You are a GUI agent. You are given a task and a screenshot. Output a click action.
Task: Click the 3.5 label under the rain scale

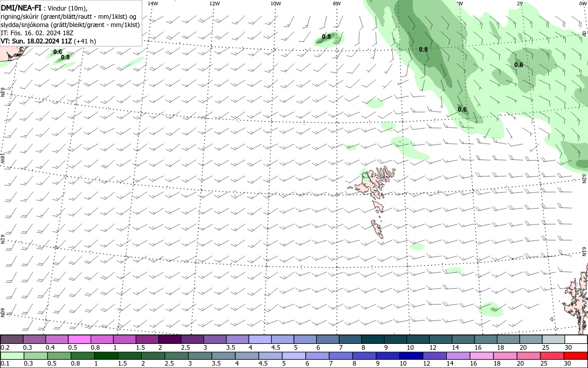click(216, 363)
